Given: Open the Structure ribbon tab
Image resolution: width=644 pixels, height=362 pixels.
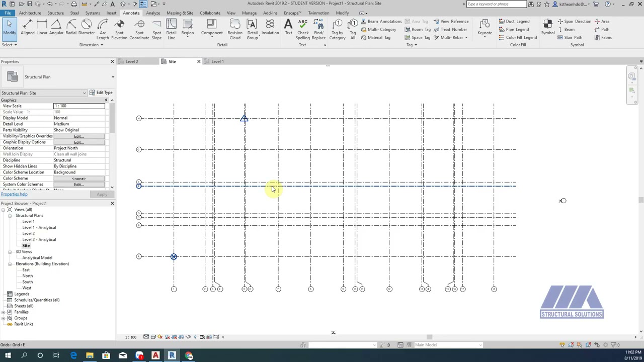Looking at the screenshot, I should click(x=55, y=13).
